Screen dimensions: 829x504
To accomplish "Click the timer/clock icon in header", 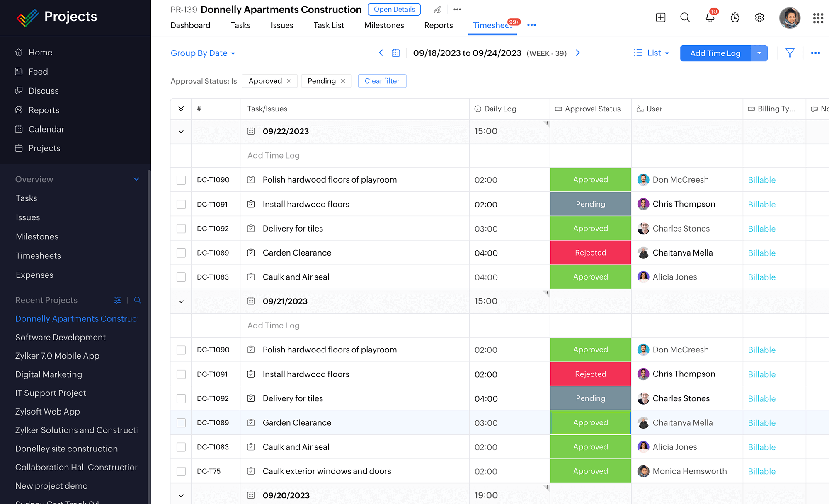I will (735, 16).
